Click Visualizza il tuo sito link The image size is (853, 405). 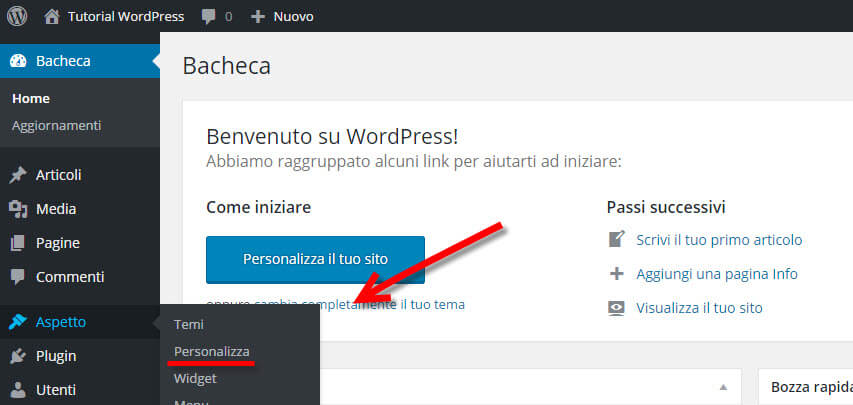click(700, 308)
